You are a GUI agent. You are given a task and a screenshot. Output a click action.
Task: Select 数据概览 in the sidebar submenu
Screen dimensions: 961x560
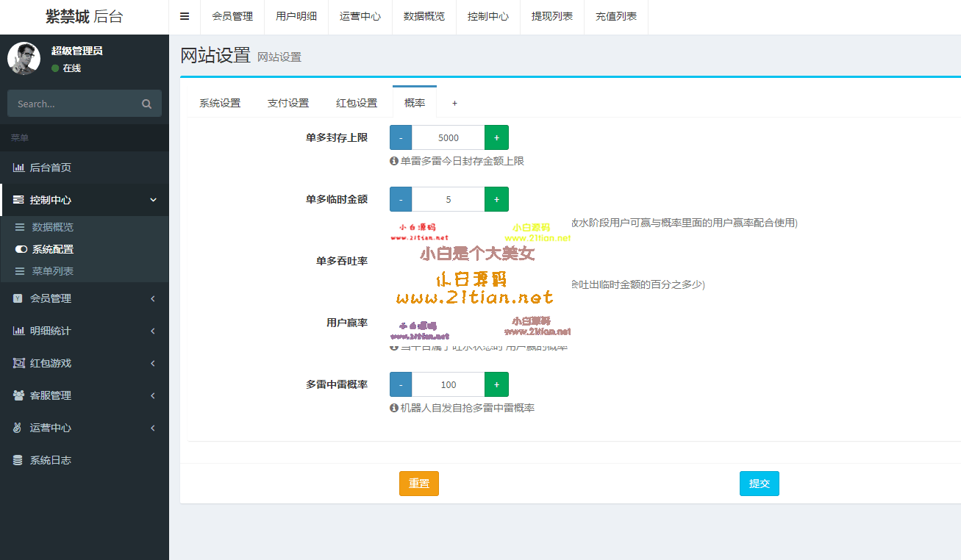pyautogui.click(x=52, y=227)
